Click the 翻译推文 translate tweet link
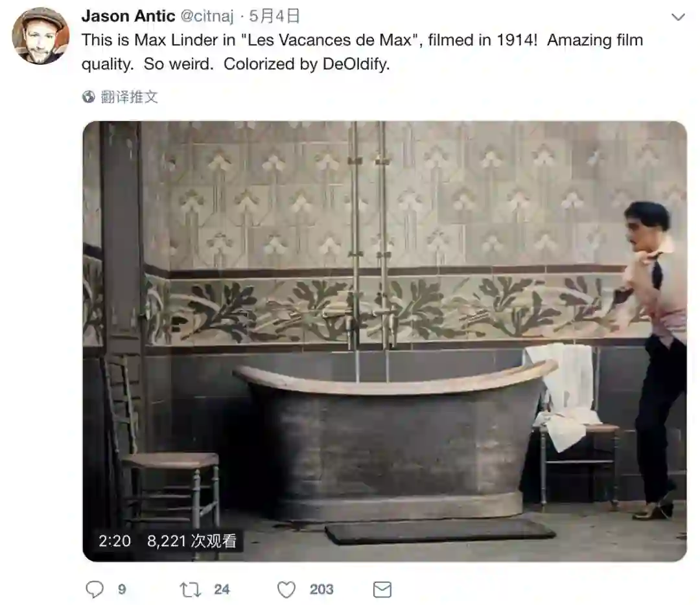The image size is (700, 605). [130, 97]
